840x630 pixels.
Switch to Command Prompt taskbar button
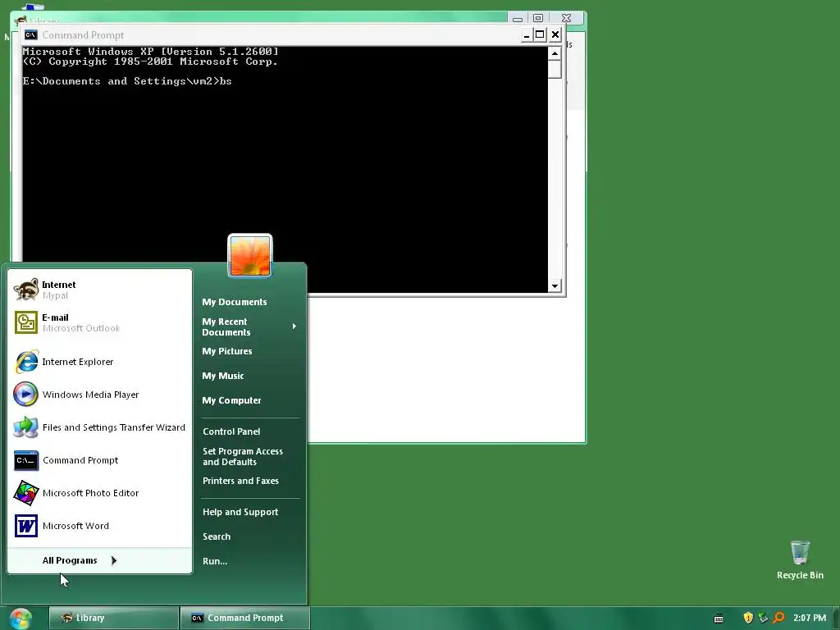point(244,618)
